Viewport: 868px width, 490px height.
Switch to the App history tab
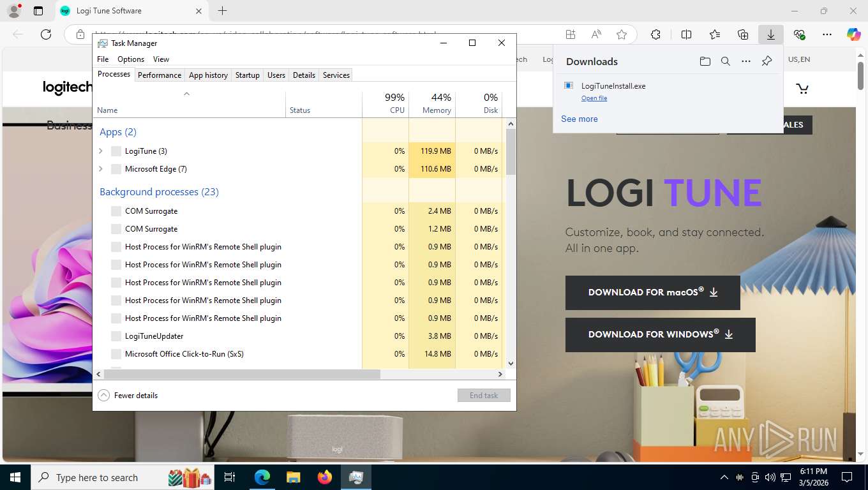208,75
